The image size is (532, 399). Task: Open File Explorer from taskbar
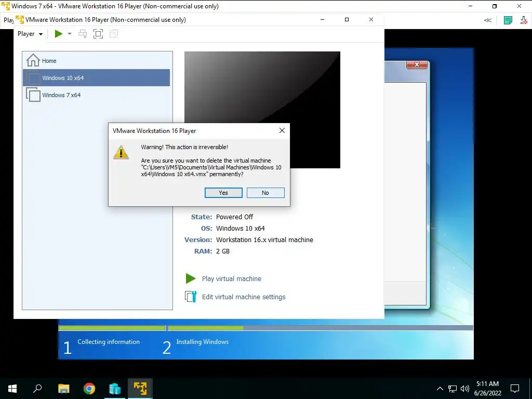click(63, 389)
